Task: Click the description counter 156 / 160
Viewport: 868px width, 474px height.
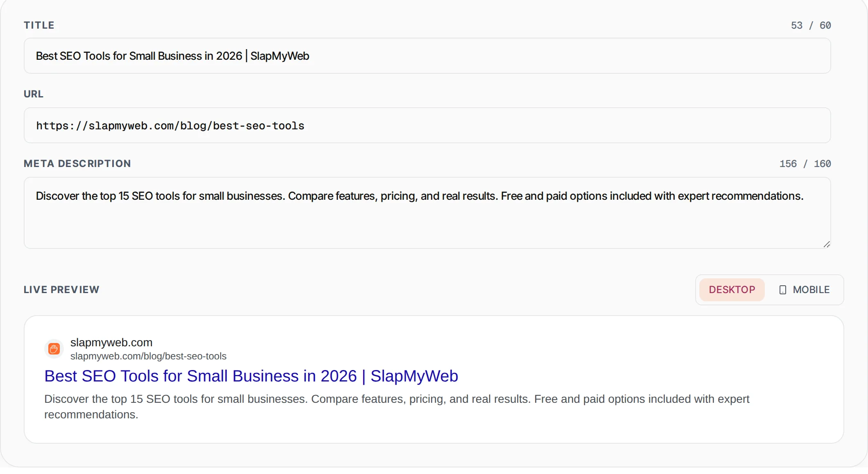Action: tap(805, 164)
